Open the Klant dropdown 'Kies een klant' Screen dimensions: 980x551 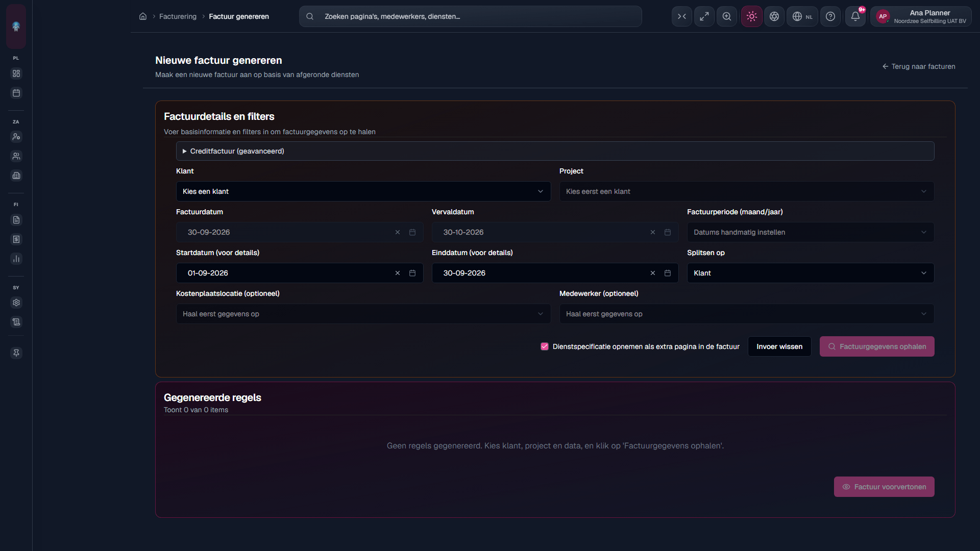click(363, 191)
